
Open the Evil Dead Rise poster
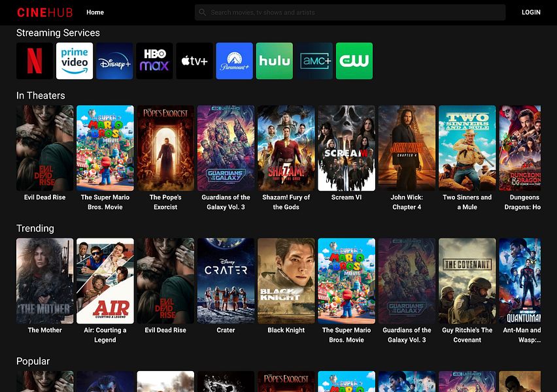pyautogui.click(x=45, y=148)
